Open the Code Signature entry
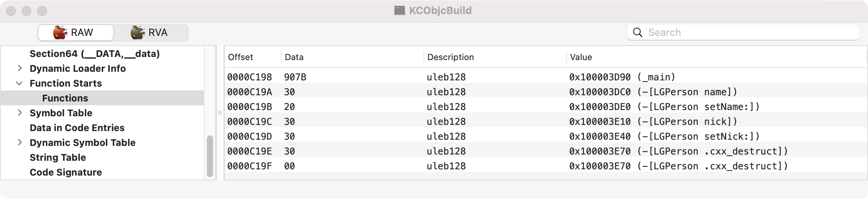868x199 pixels. click(65, 172)
